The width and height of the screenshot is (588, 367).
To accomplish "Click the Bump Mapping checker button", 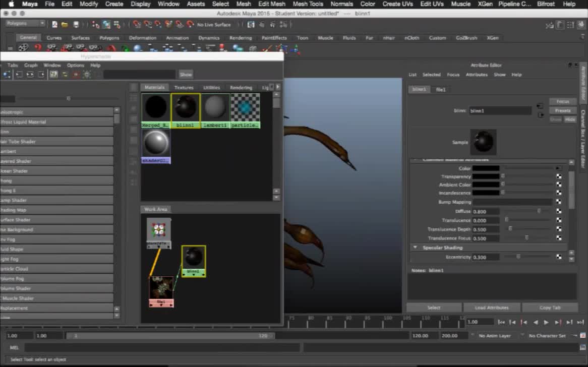I will (559, 202).
